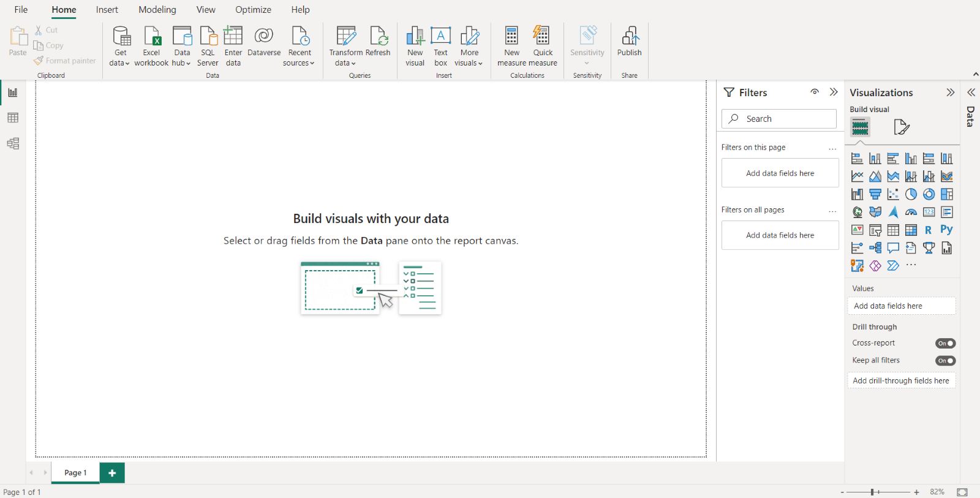Select Treemap visual

[x=947, y=194]
